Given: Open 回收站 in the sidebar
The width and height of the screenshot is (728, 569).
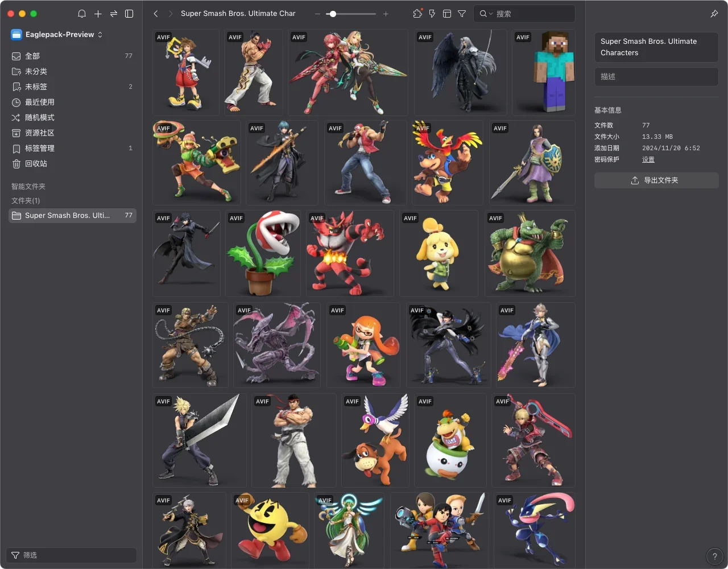Looking at the screenshot, I should 72,163.
